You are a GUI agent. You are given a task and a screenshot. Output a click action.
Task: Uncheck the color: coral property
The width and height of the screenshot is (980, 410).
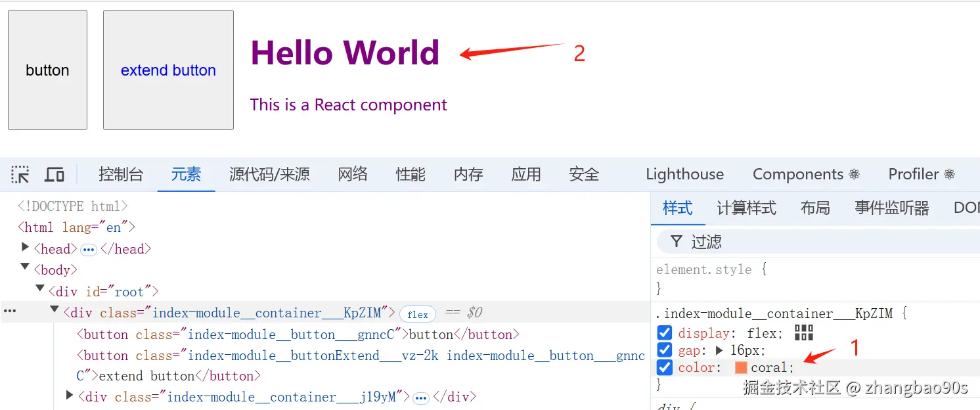click(x=665, y=367)
